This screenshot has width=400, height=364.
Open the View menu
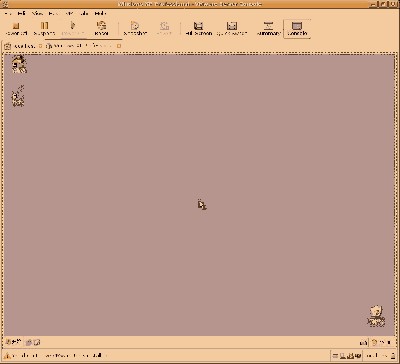point(37,14)
